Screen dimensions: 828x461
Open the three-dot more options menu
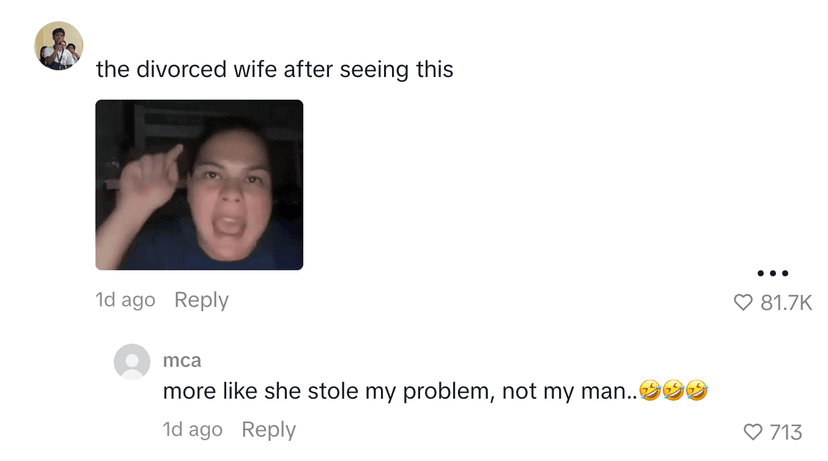(773, 273)
